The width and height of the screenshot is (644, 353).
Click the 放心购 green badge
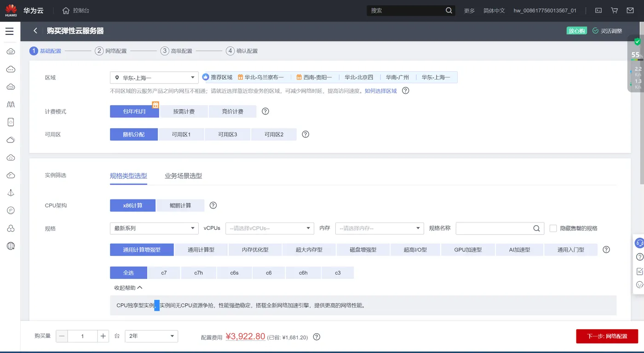click(x=577, y=31)
